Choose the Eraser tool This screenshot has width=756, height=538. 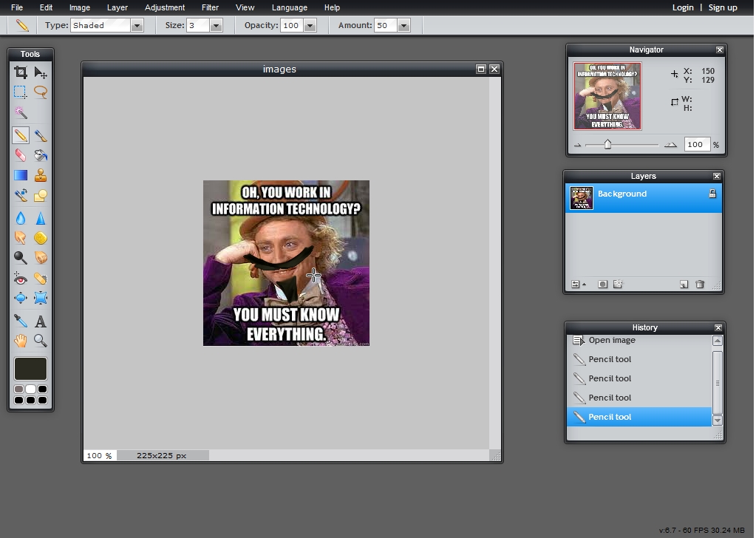[x=21, y=155]
